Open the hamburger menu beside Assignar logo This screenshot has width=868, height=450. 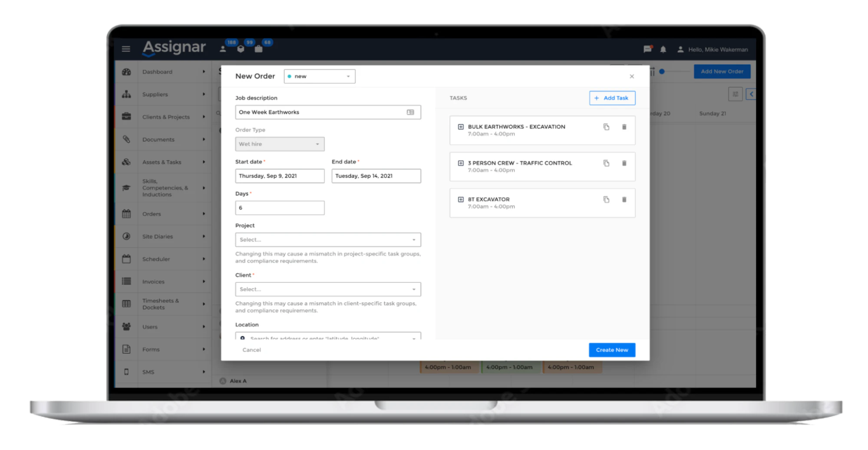(x=125, y=49)
